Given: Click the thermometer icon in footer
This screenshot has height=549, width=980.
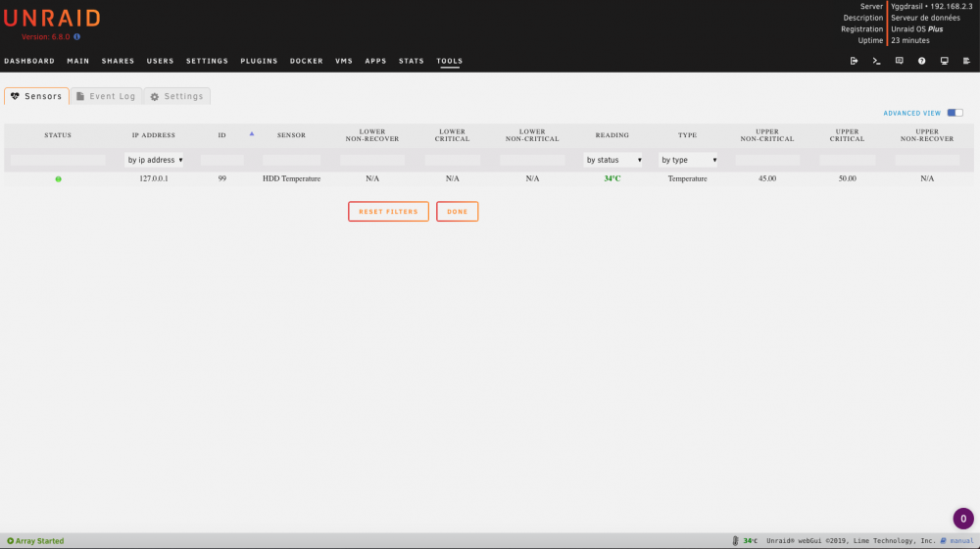Looking at the screenshot, I should click(x=736, y=541).
